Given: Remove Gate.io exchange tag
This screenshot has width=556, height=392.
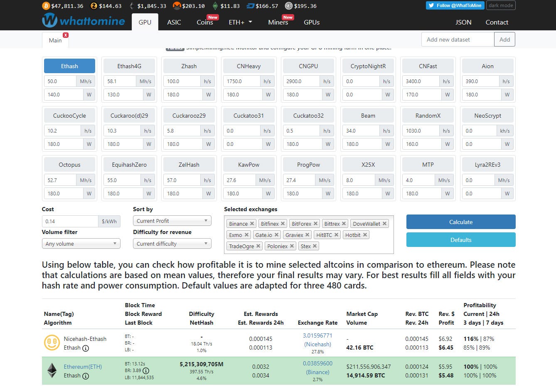Looking at the screenshot, I should click(276, 234).
